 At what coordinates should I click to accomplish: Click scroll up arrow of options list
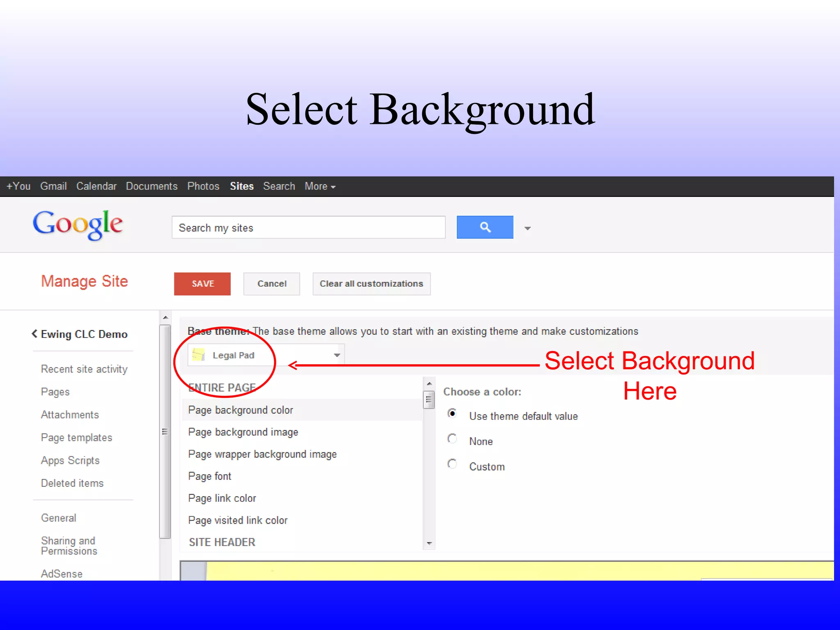429,383
